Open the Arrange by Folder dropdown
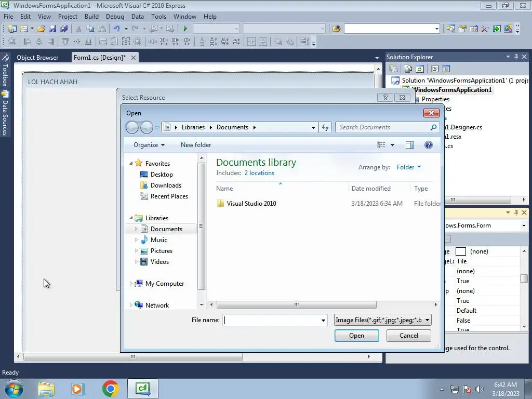The image size is (532, 399). [409, 167]
